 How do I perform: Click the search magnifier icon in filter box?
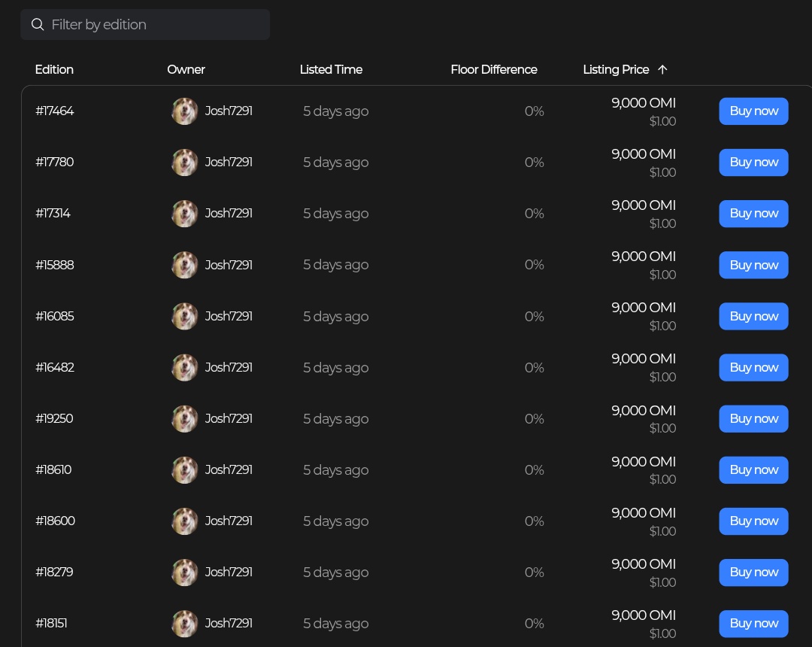tap(38, 24)
